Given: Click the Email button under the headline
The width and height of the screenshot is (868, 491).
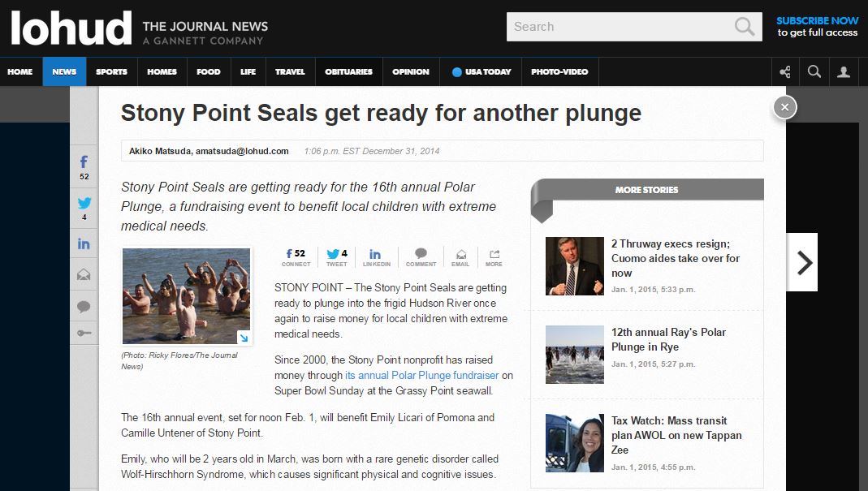Looking at the screenshot, I should (x=460, y=257).
